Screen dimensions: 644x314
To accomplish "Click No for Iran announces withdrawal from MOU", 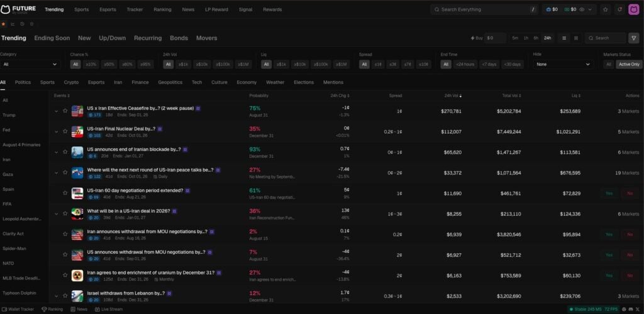I will (x=630, y=234).
